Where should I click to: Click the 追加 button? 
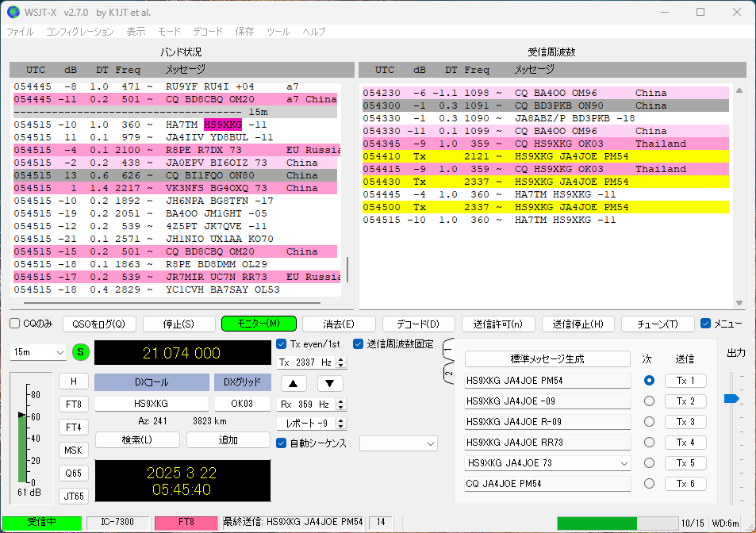[x=228, y=439]
